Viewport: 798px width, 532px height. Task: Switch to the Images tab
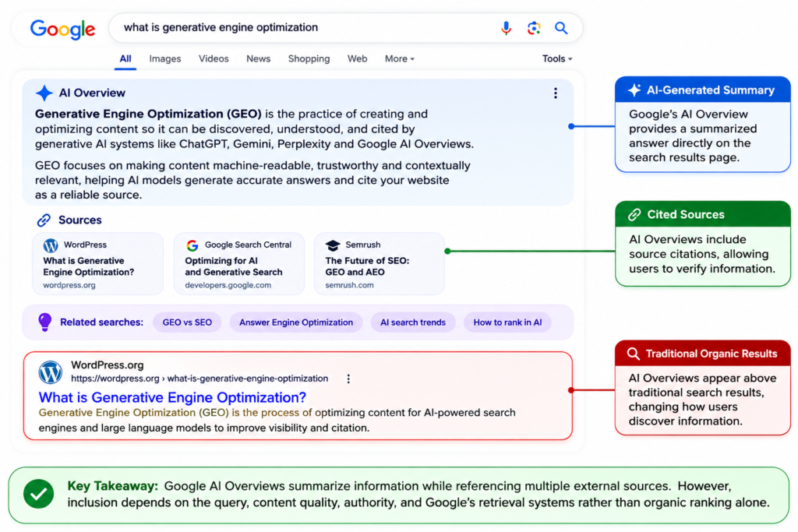165,59
